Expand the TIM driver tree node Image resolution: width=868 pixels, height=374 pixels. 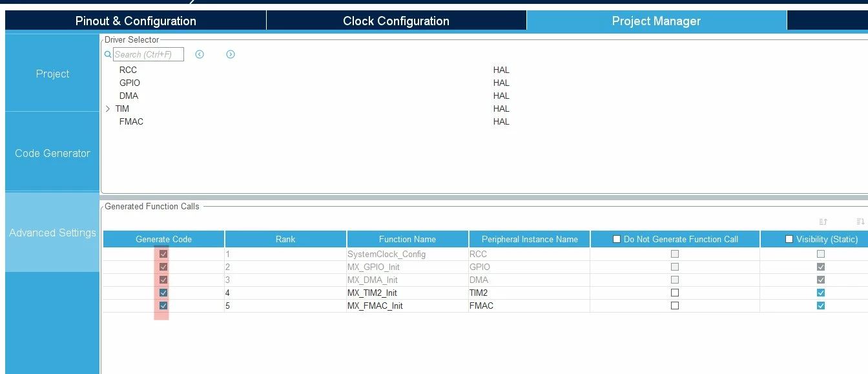108,109
